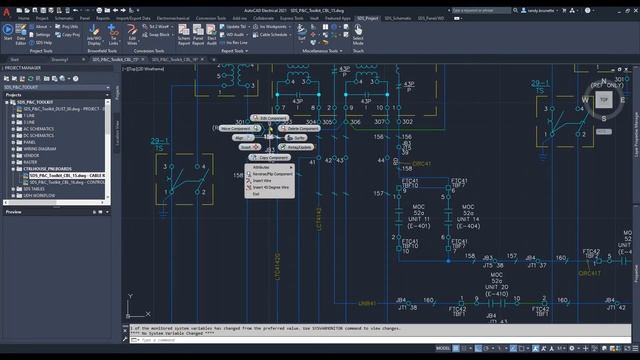This screenshot has width=640, height=360.
Task: Choose Reverse/Flip Component in context menu
Action: pos(270,174)
